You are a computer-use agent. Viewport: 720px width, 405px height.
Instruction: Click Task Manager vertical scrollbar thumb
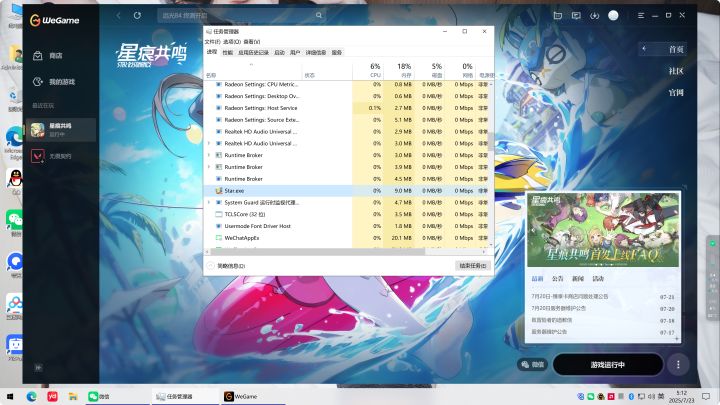pyautogui.click(x=491, y=142)
